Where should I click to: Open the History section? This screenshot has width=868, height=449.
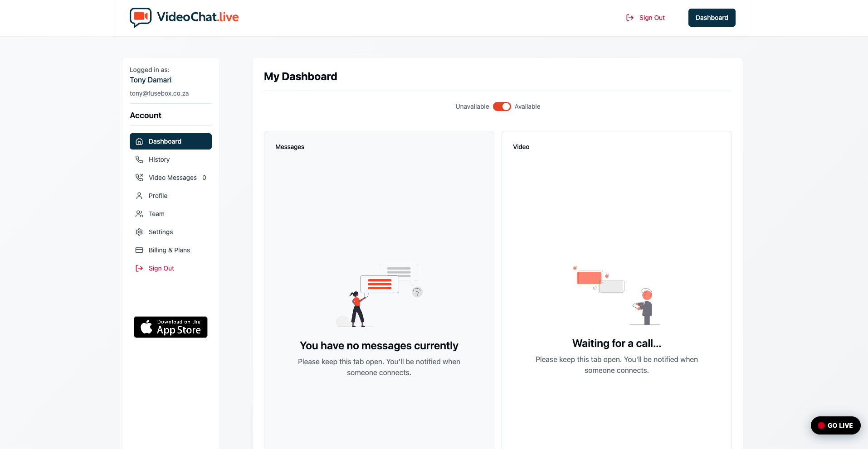[x=171, y=159]
